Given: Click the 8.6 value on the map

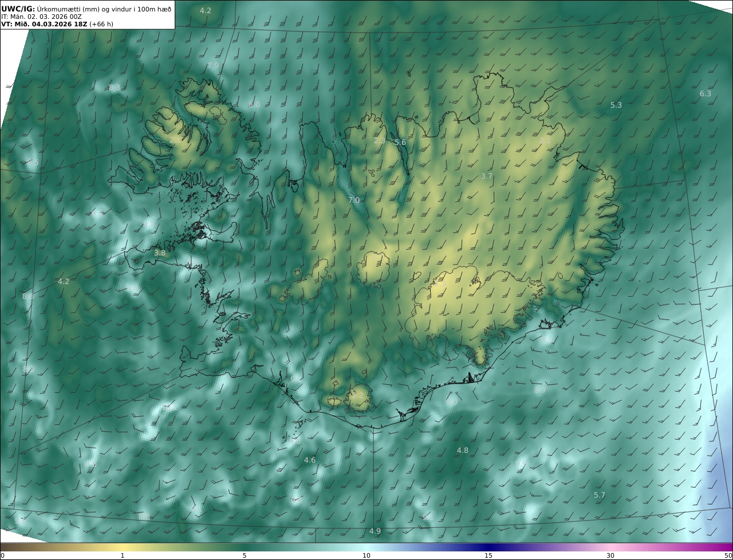Looking at the screenshot, I should [x=28, y=297].
